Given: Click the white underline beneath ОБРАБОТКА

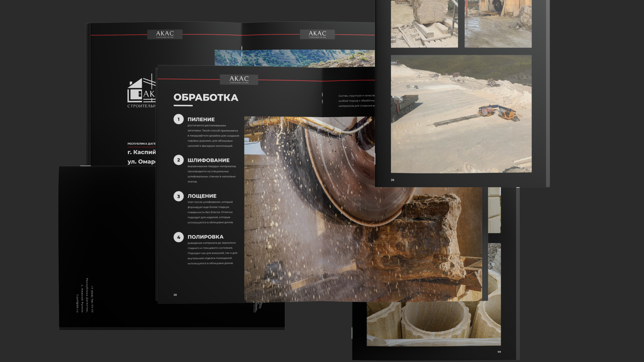Looking at the screenshot, I should 183,106.
